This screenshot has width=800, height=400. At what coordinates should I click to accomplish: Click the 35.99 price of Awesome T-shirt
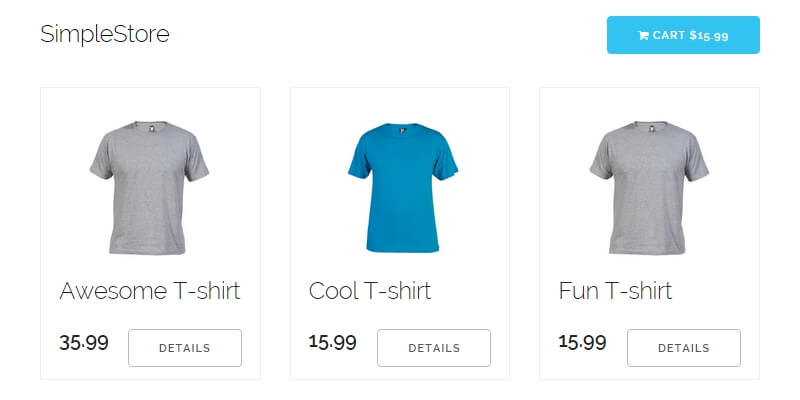point(84,343)
